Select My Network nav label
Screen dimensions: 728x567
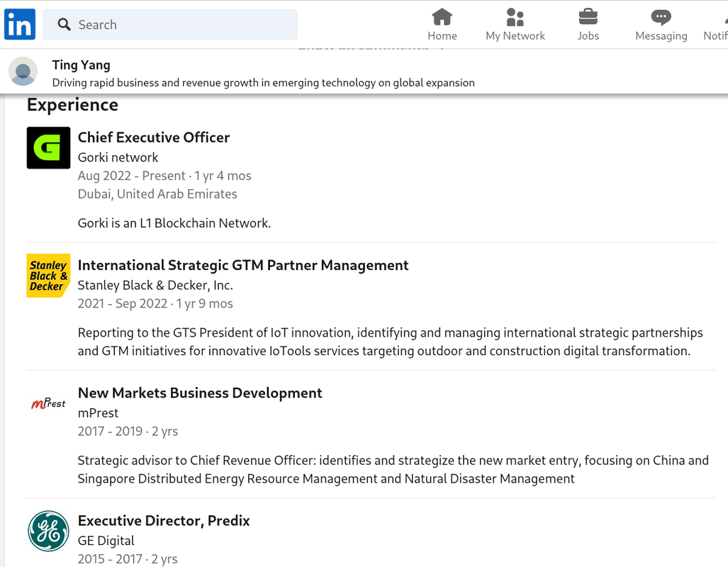click(515, 35)
